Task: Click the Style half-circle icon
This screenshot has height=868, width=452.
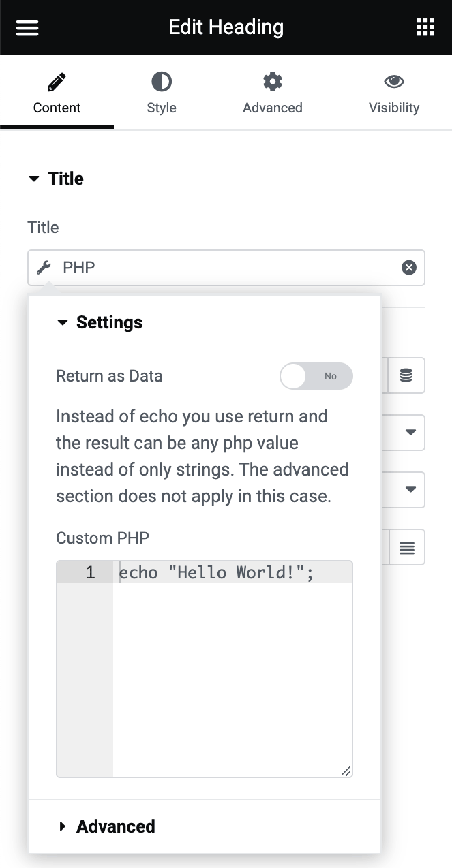Action: click(162, 80)
